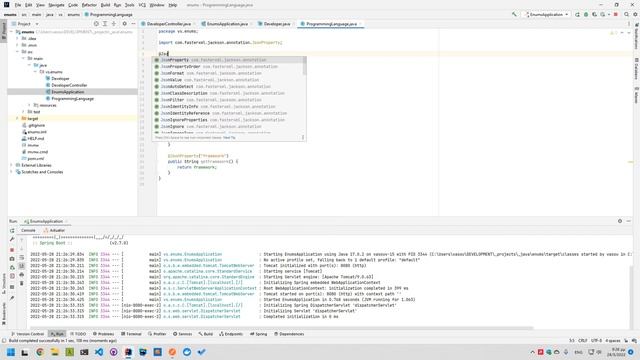The width and height of the screenshot is (640, 360).
Task: Click the Build project hammer icon
Action: [514, 14]
